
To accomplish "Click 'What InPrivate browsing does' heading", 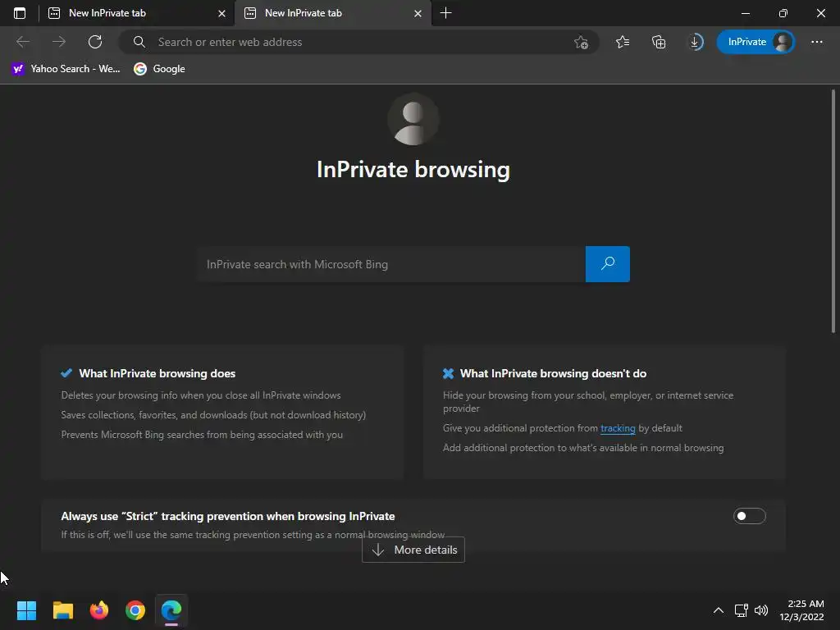I will click(x=157, y=373).
